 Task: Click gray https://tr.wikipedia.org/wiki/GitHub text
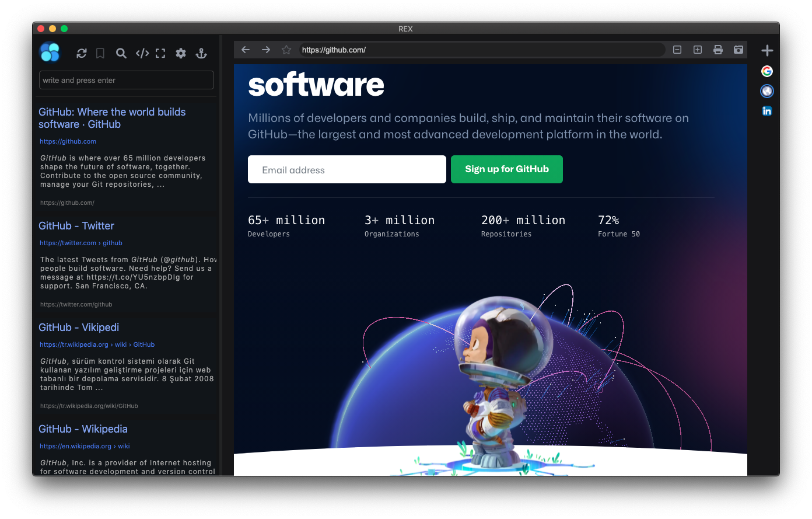(89, 406)
